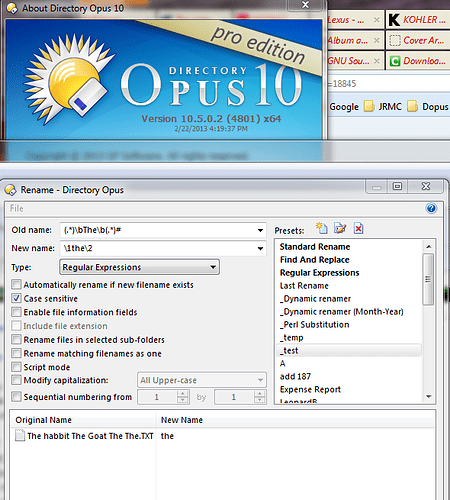Image resolution: width=450 pixels, height=500 pixels.
Task: Select The habbit The Goat The The.TXT row
Action: 222,436
